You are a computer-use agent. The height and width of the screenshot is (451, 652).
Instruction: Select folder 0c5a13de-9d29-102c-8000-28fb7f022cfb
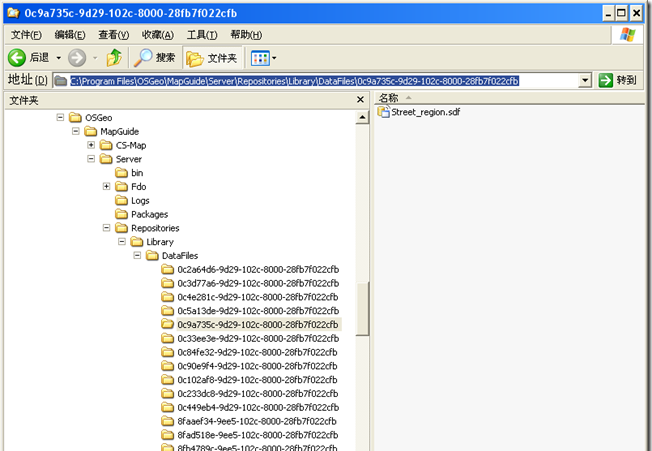coord(258,311)
